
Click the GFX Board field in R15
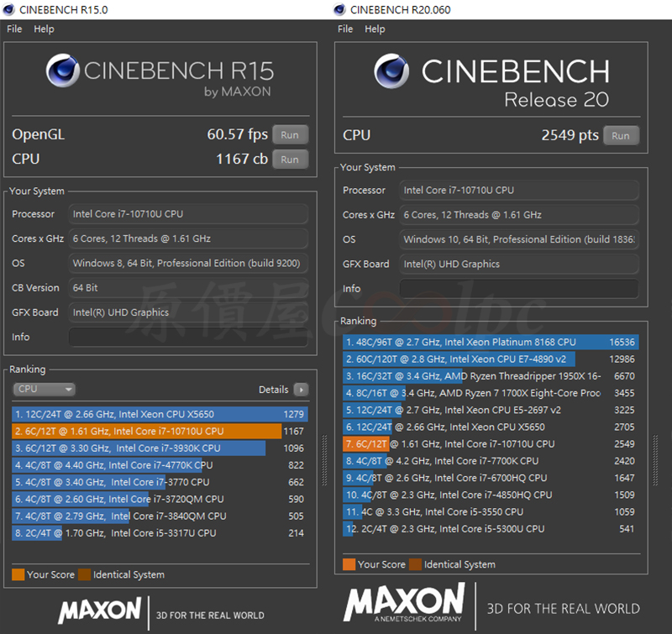click(188, 312)
